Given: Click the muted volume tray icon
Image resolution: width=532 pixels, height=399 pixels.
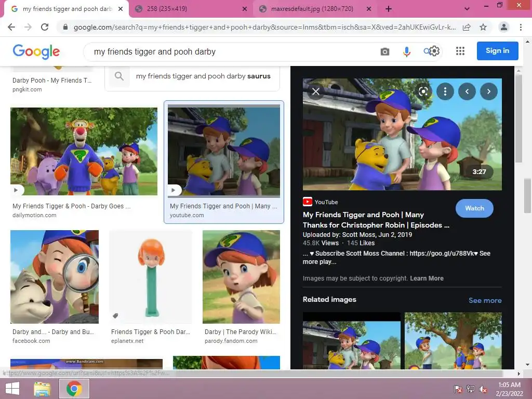Looking at the screenshot, I should (x=483, y=389).
